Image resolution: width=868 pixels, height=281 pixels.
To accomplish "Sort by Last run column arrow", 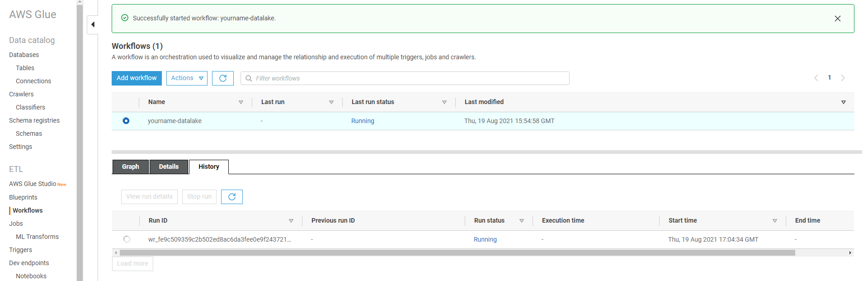I will pos(331,102).
